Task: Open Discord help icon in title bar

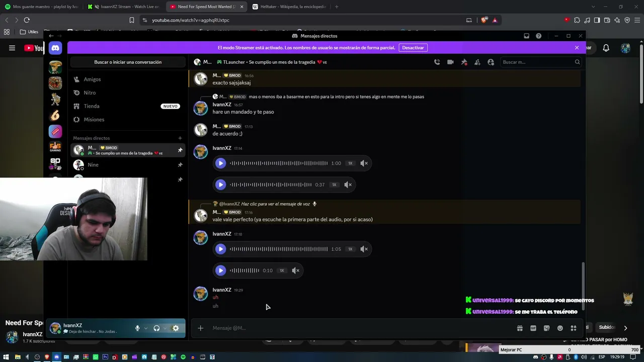Action: tap(538, 36)
